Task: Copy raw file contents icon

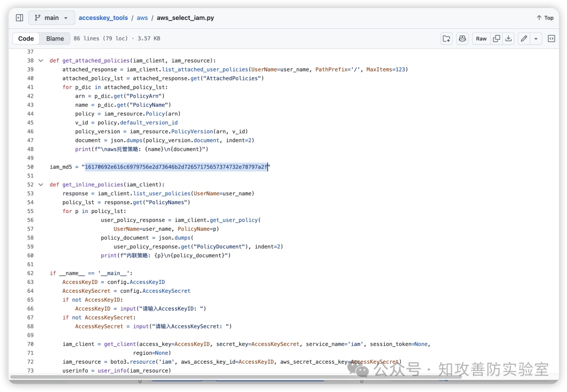Action: pyautogui.click(x=497, y=39)
